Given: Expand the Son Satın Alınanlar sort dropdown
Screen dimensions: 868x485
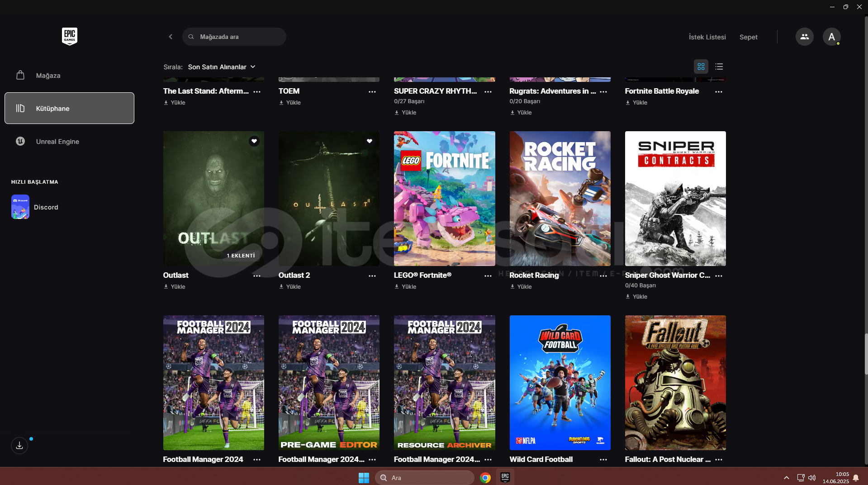Looking at the screenshot, I should click(222, 67).
